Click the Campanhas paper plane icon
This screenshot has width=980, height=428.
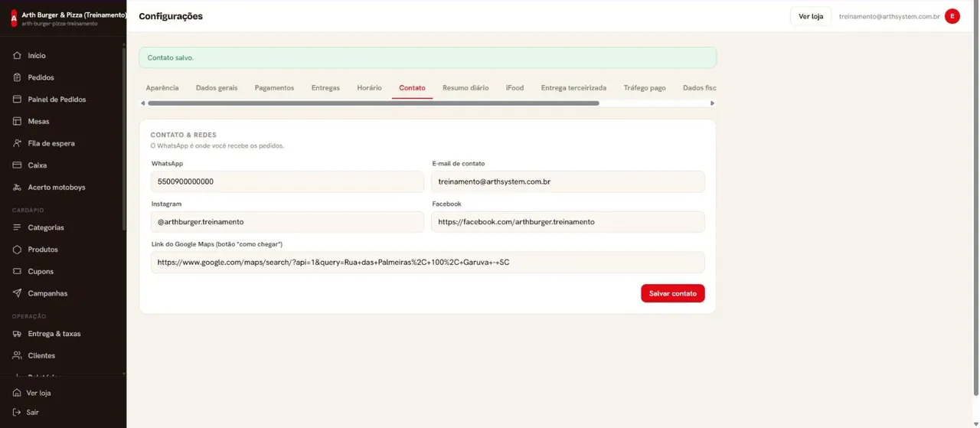pos(17,293)
